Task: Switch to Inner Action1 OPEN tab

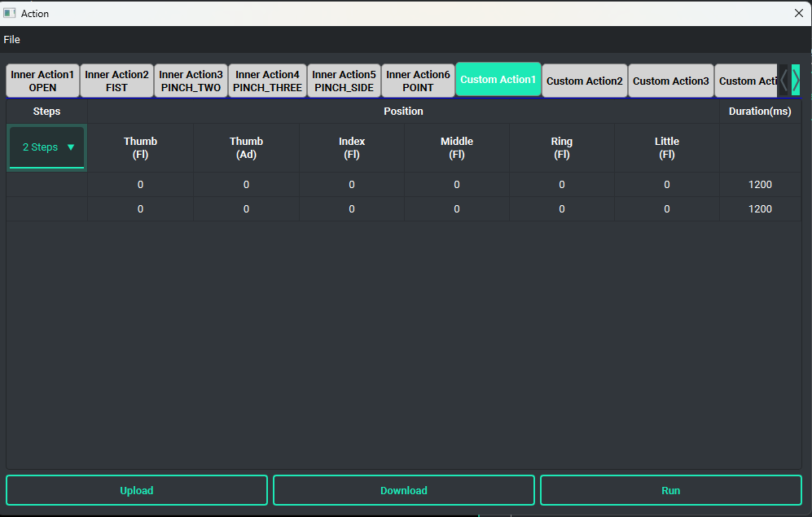Action: [x=42, y=81]
